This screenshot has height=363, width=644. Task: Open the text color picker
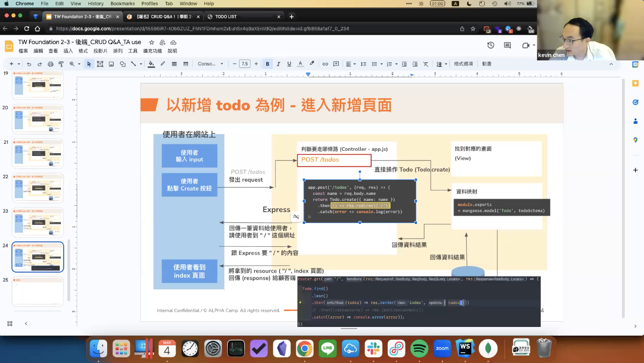[300, 64]
